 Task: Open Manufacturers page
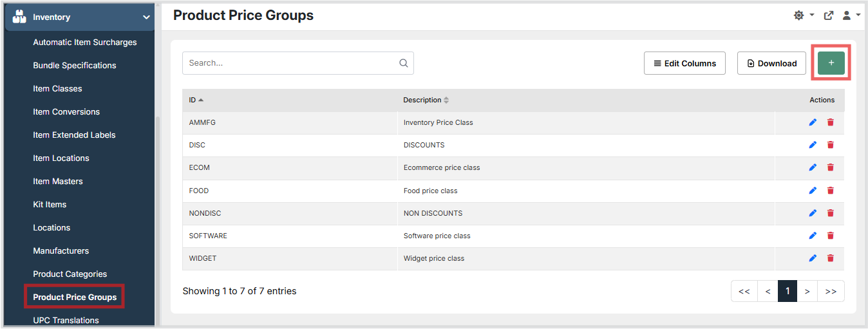click(61, 251)
